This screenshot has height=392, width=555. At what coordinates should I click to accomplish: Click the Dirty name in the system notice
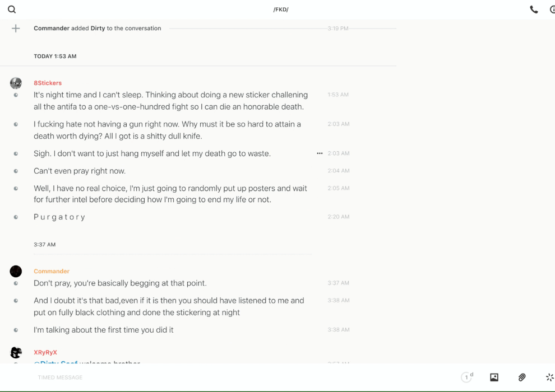(98, 28)
